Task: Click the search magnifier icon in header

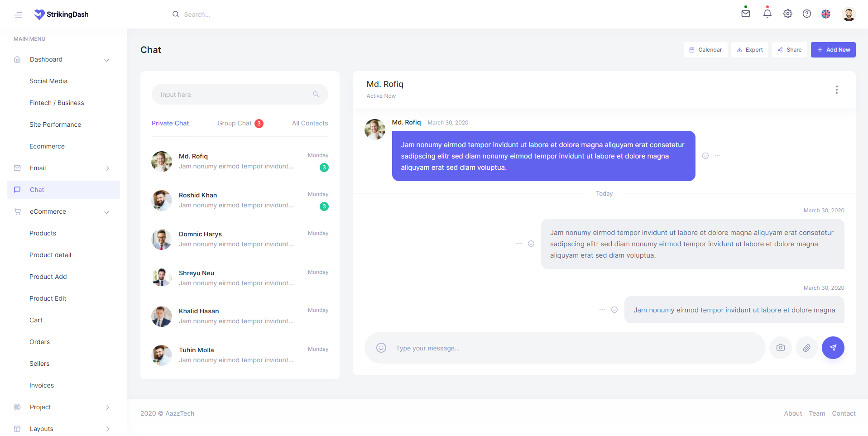Action: (176, 14)
